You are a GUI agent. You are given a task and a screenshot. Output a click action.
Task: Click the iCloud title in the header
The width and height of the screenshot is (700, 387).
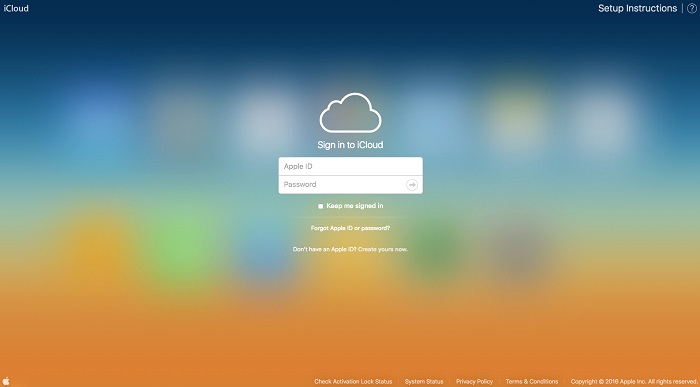pos(16,8)
